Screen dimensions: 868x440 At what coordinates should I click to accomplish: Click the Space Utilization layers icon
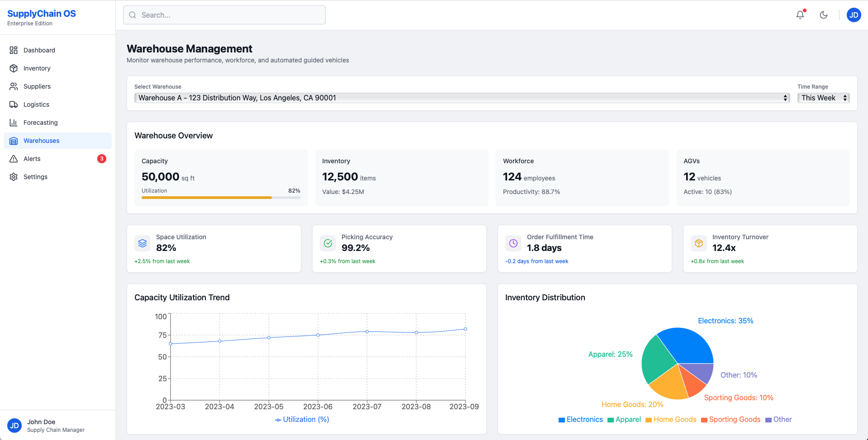click(142, 243)
